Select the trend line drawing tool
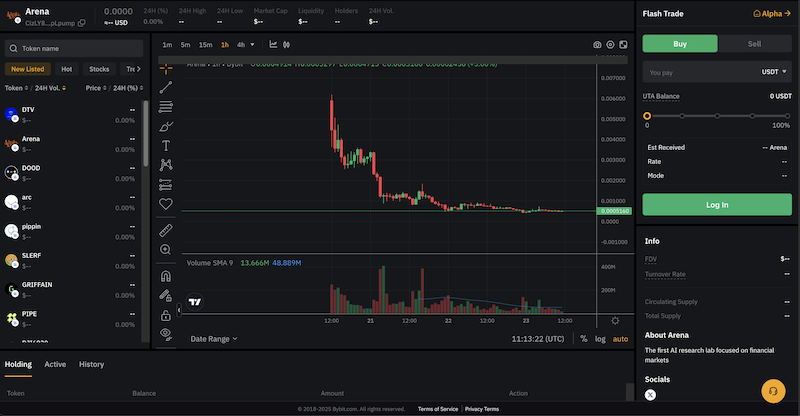Image resolution: width=800 pixels, height=416 pixels. click(166, 87)
